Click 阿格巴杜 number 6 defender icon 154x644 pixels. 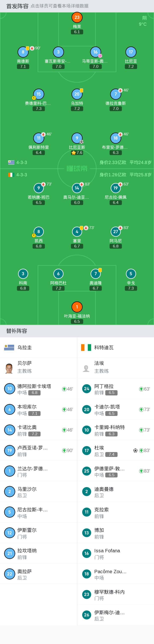tap(58, 274)
